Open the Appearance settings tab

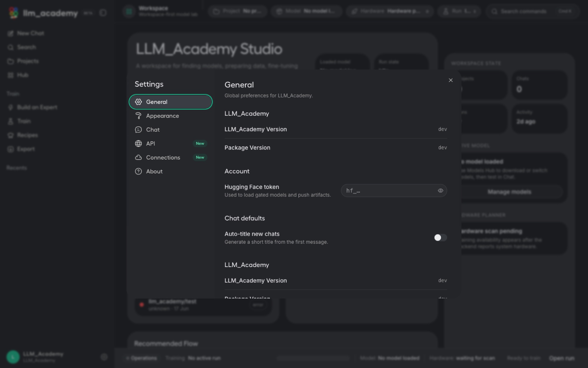coord(171,116)
